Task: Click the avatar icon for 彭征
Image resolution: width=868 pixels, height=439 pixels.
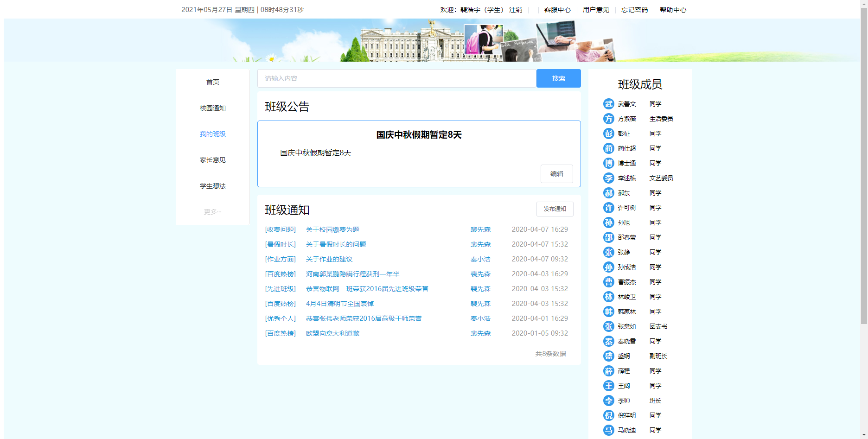Action: click(608, 134)
